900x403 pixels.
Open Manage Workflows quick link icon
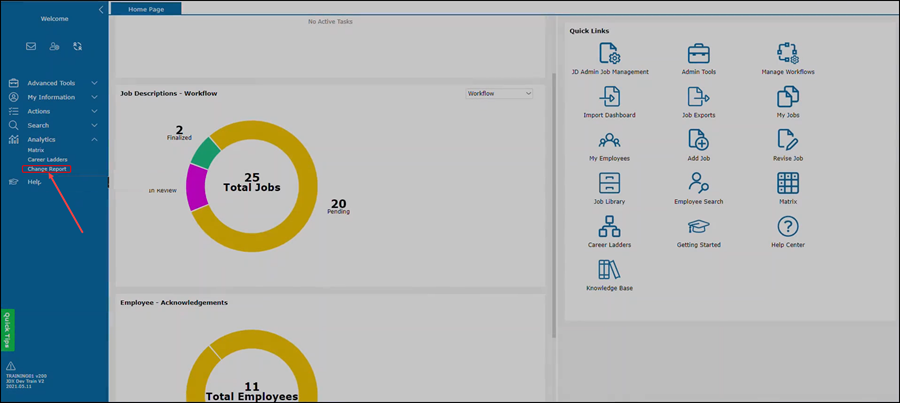click(788, 54)
